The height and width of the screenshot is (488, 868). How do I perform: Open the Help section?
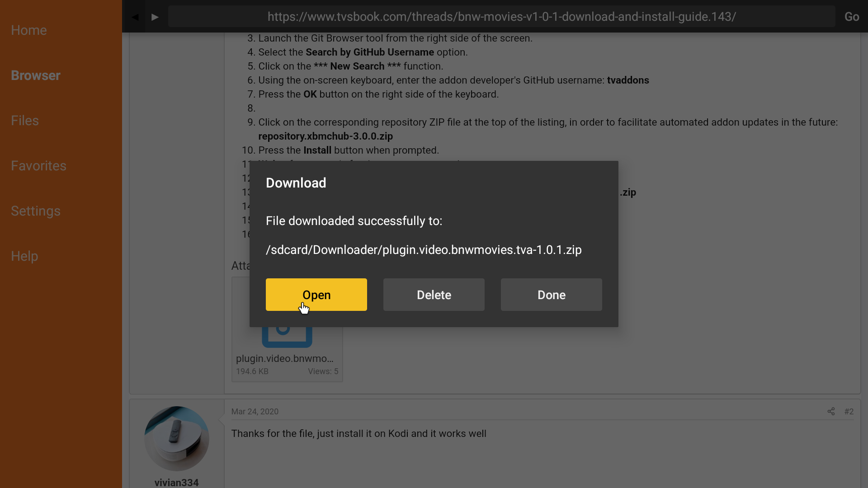pyautogui.click(x=24, y=256)
